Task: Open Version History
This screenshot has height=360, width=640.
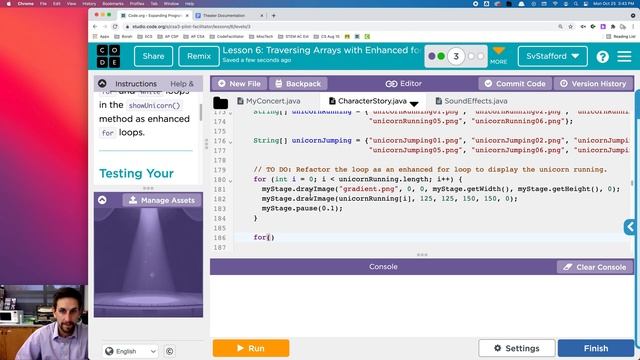Action: 593,84
